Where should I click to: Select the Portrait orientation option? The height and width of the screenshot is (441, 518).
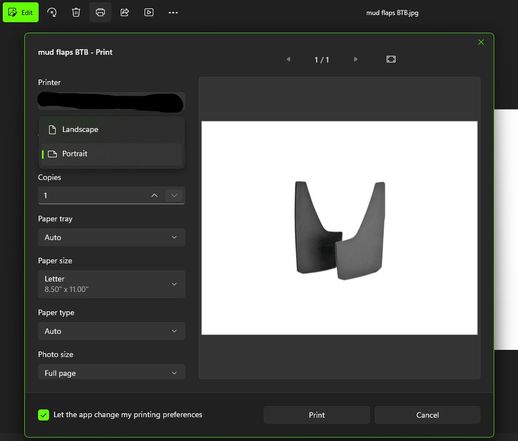[112, 154]
